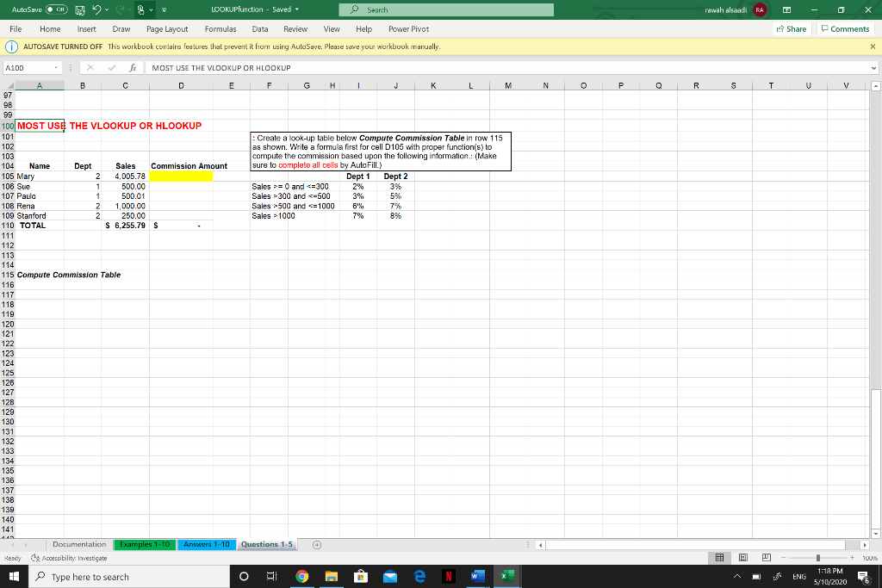This screenshot has width=882, height=588.
Task: Click the Sales >1000 criteria cell
Action: point(273,216)
